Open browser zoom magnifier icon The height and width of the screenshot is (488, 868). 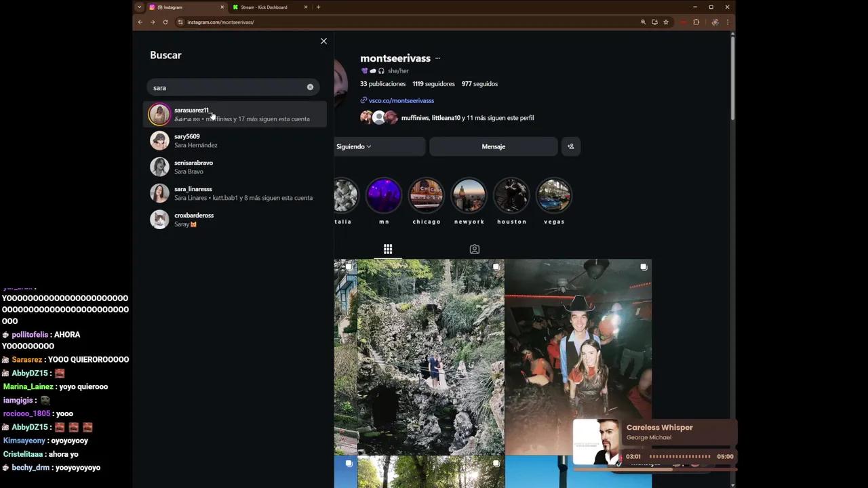pyautogui.click(x=643, y=22)
